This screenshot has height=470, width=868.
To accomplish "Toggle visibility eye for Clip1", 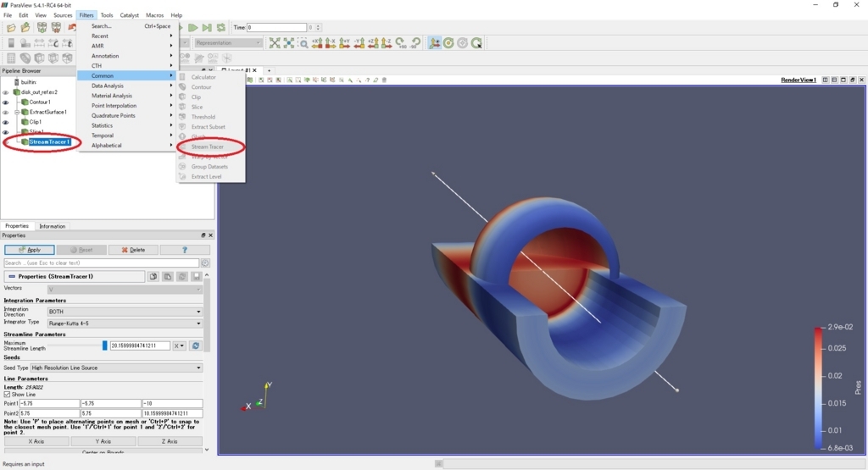I will coord(6,122).
